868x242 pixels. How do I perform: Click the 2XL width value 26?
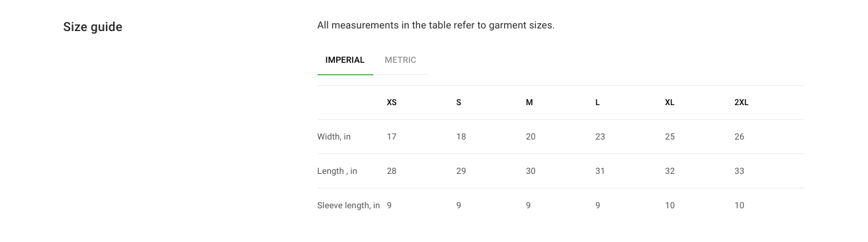[739, 137]
